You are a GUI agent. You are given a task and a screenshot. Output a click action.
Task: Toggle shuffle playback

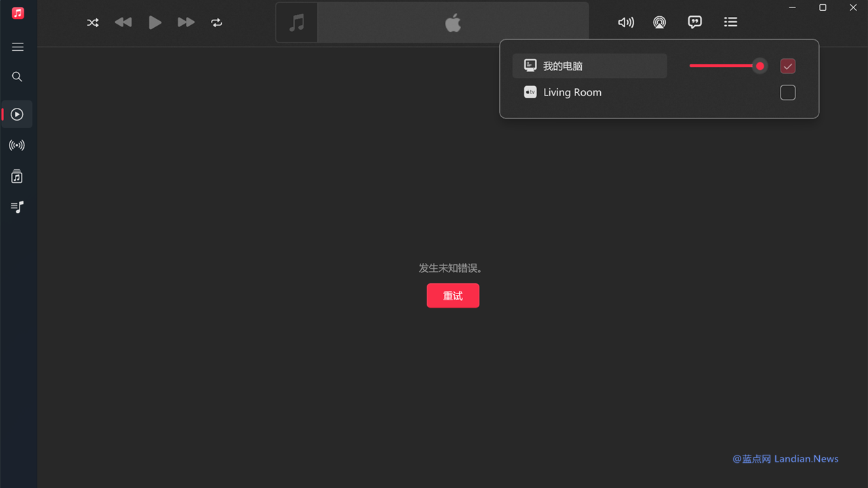point(93,22)
